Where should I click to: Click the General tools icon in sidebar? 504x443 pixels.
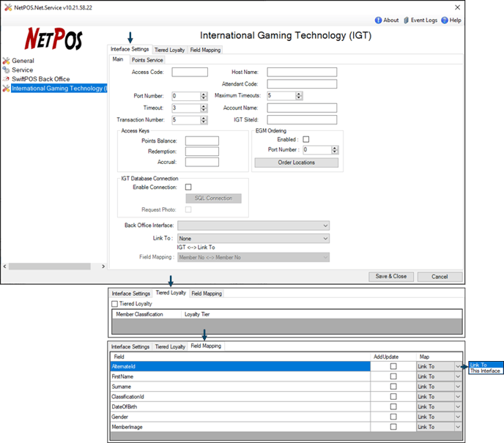tap(6, 61)
